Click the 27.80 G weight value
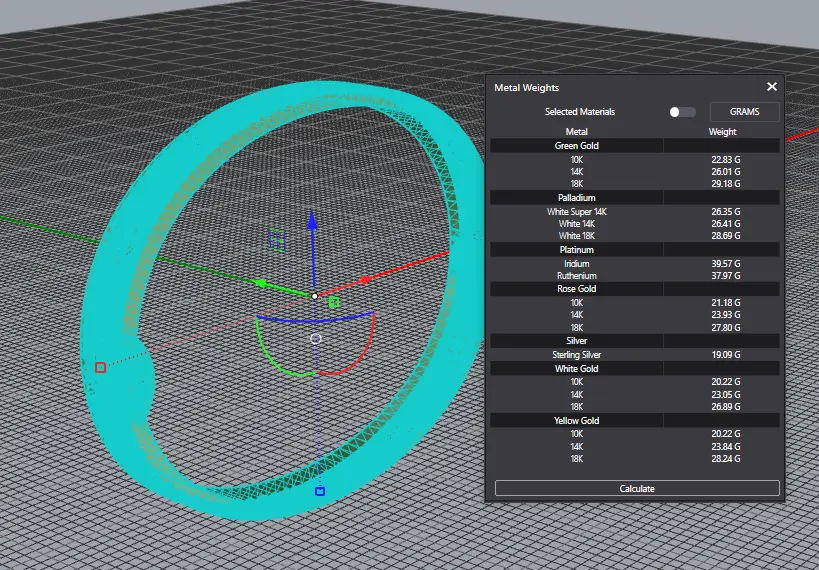This screenshot has width=819, height=570. point(726,328)
